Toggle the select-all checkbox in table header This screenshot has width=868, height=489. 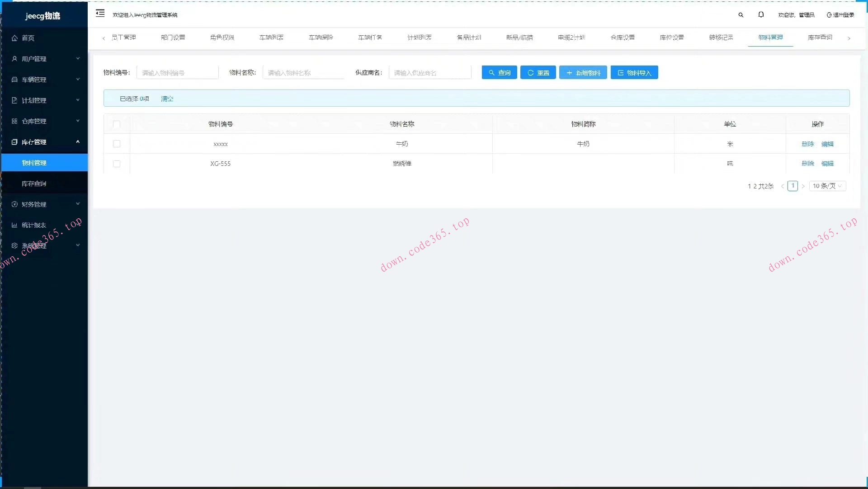117,124
